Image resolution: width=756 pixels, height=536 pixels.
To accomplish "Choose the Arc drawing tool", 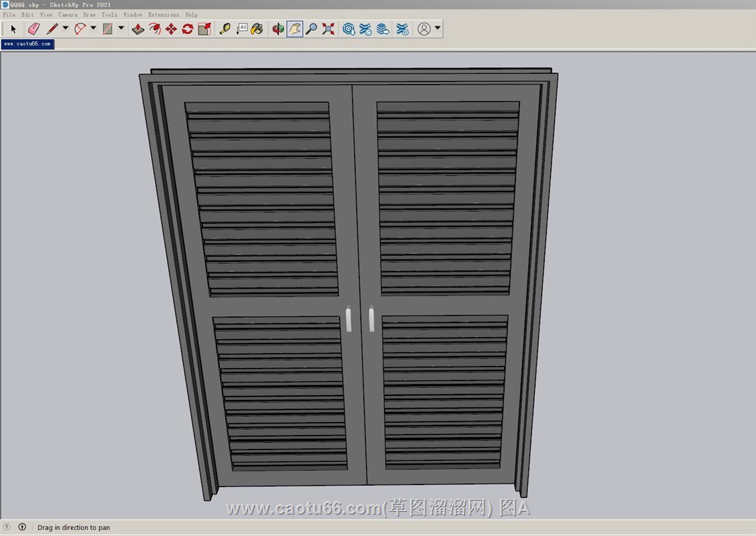I will (80, 29).
